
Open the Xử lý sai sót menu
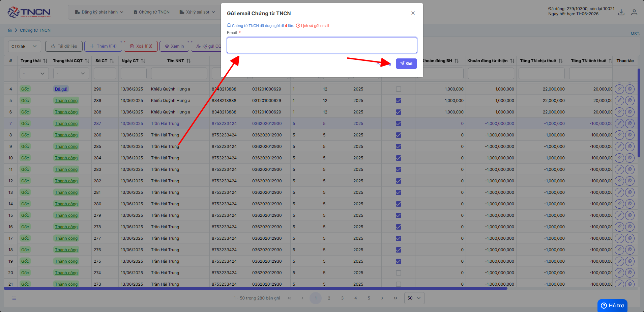(197, 12)
